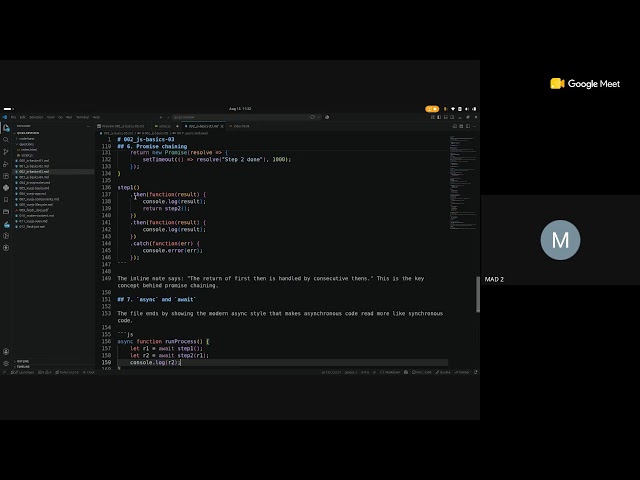Open the Source Control view
The width and height of the screenshot is (640, 480).
click(x=6, y=152)
